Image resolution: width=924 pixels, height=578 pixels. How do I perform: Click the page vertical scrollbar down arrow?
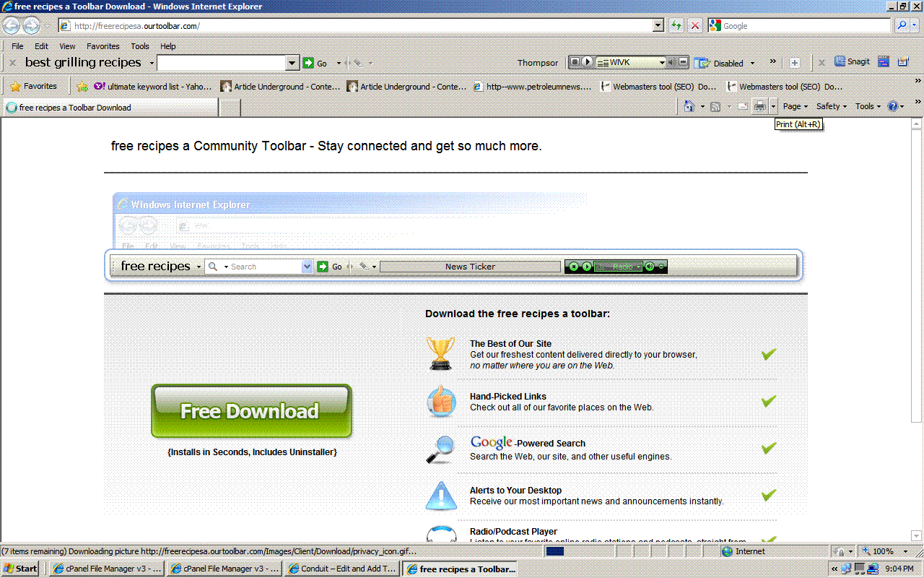tap(917, 536)
